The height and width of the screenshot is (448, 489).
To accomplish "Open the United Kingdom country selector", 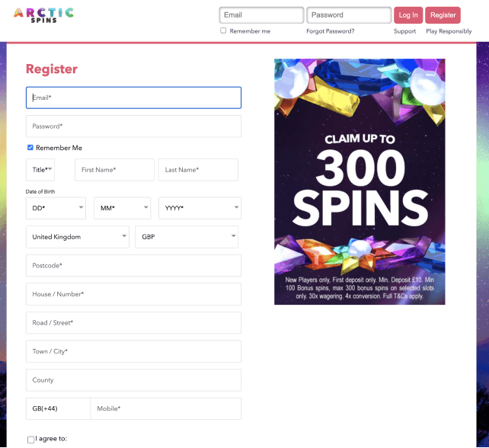I will pyautogui.click(x=78, y=237).
